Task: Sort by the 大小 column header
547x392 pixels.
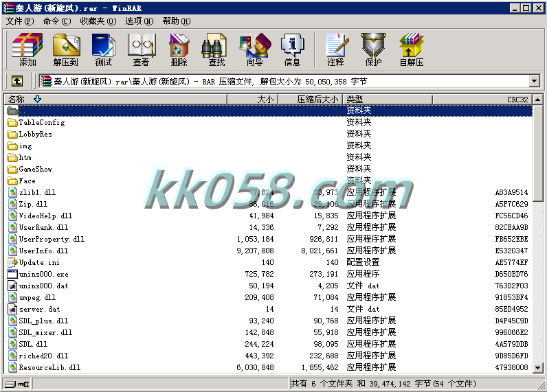Action: [252, 100]
